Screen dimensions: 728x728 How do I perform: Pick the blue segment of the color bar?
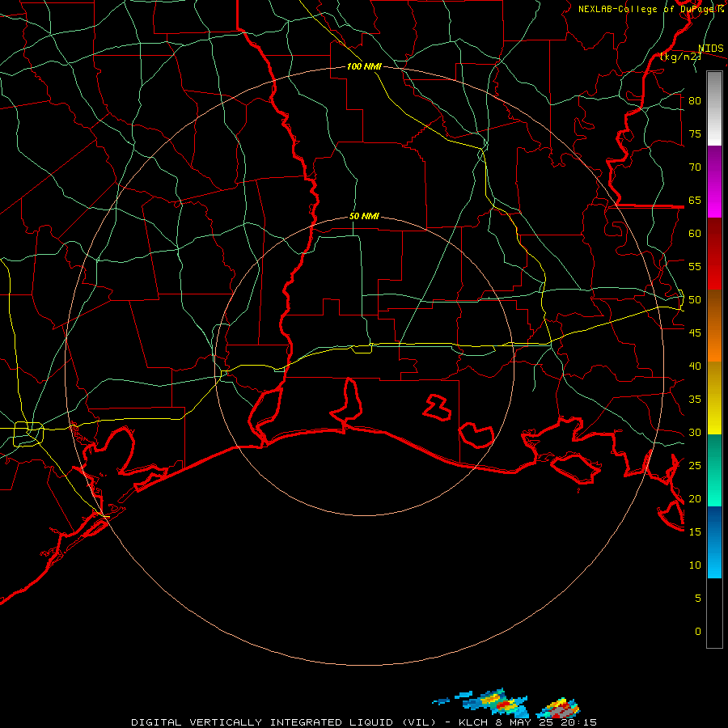pos(714,542)
